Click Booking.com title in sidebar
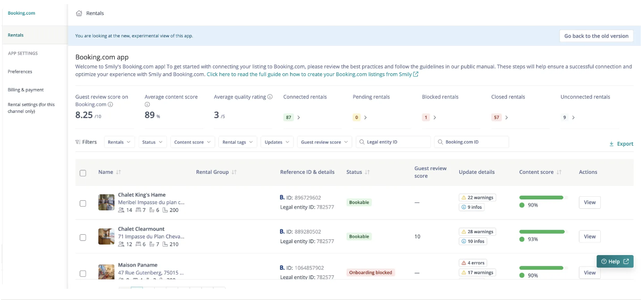Image resolution: width=644 pixels, height=306 pixels. [x=21, y=13]
